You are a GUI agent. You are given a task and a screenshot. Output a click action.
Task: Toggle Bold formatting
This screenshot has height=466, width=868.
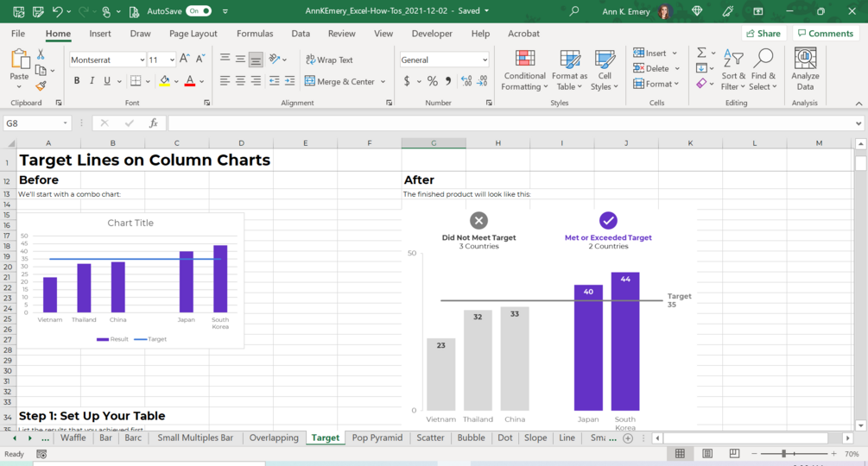(x=76, y=81)
